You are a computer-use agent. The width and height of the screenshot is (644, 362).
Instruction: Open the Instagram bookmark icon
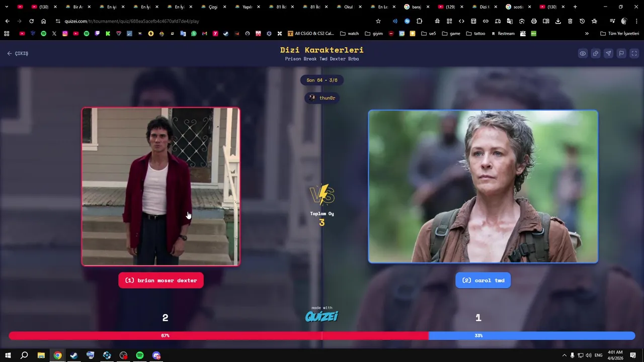[x=65, y=34]
